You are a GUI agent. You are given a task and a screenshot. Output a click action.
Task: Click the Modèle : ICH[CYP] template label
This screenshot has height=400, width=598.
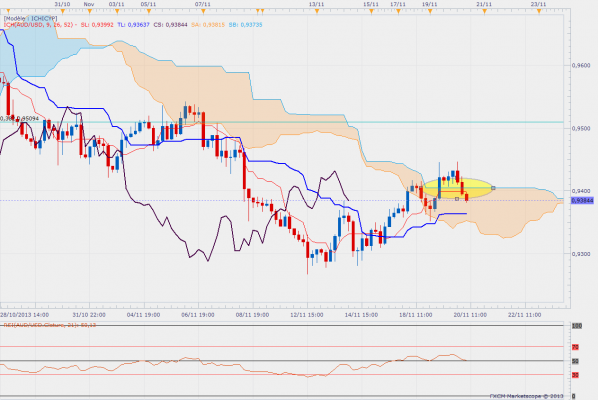click(31, 18)
